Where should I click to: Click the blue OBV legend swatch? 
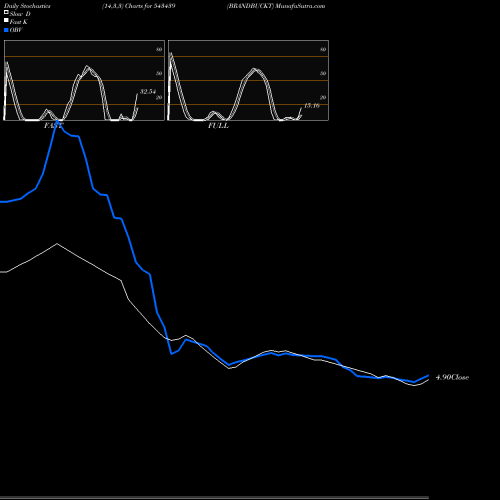[6, 30]
